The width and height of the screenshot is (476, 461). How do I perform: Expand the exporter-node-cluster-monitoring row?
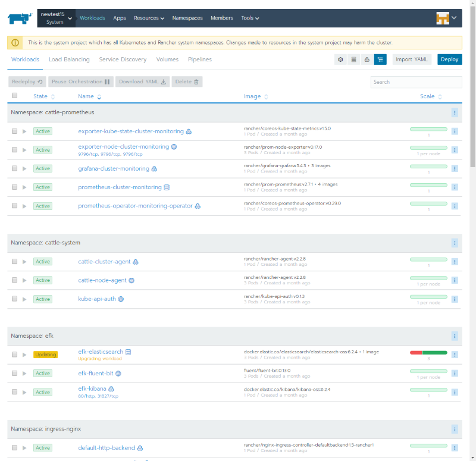pyautogui.click(x=24, y=150)
